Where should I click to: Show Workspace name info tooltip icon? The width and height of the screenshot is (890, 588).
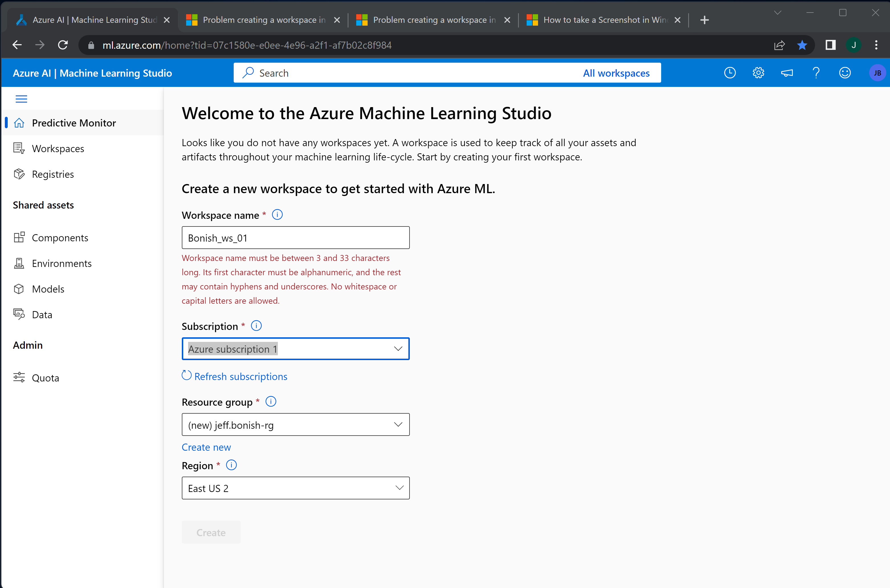(277, 215)
